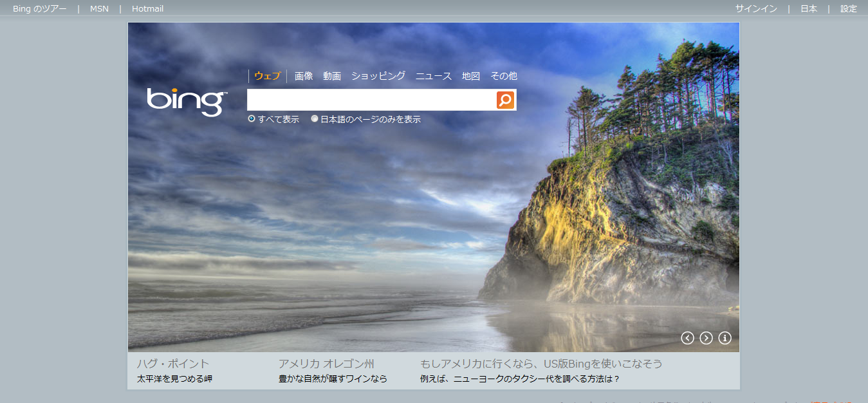Open the ハグ・ポイント caption link
Screen dimensions: 868x403
coord(173,364)
